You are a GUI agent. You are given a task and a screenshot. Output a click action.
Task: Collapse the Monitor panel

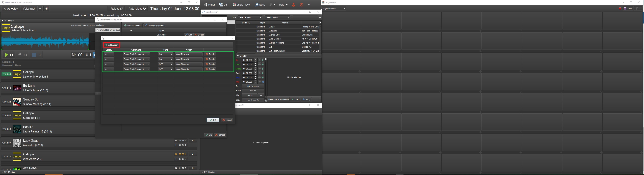238,56
